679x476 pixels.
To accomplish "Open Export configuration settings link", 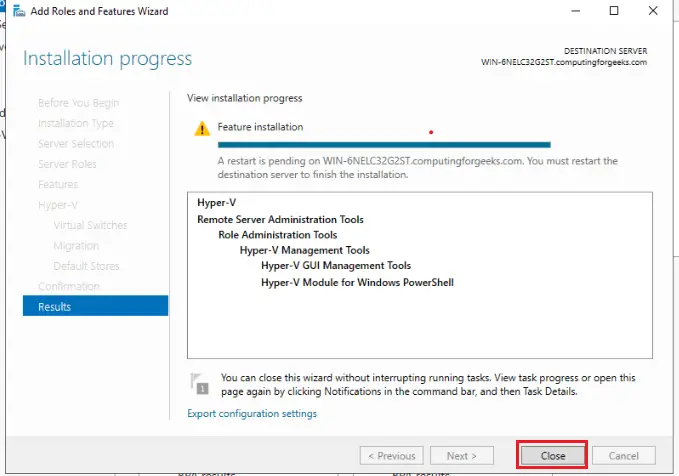I will click(x=252, y=414).
